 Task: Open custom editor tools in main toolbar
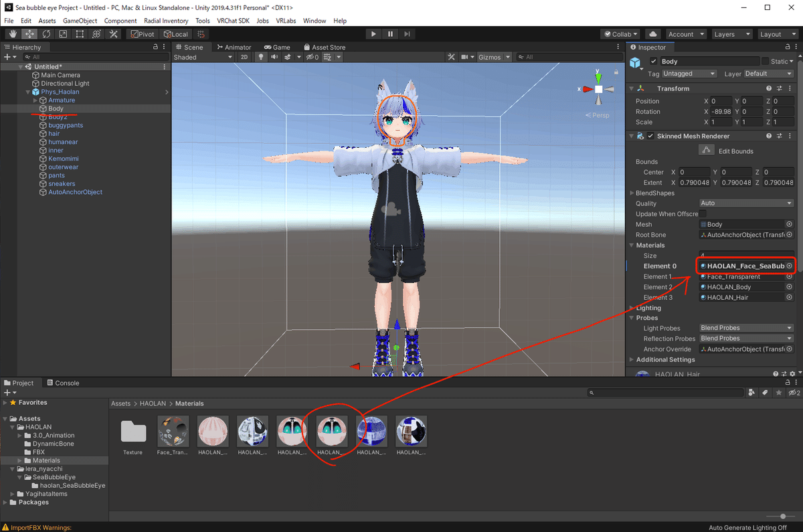113,34
